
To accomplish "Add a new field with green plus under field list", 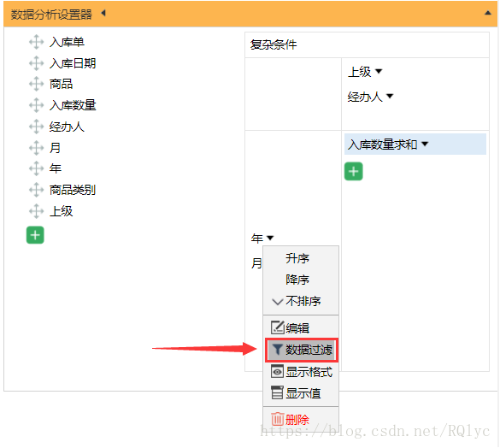I will pos(35,235).
